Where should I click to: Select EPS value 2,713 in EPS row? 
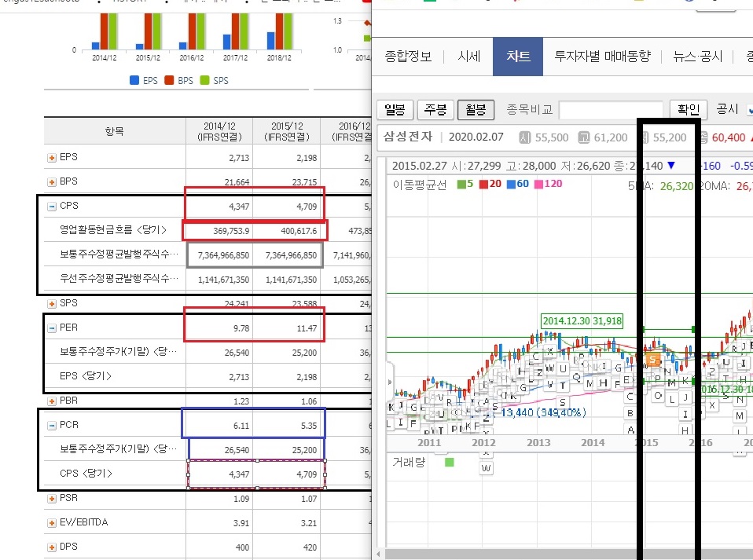pos(239,158)
